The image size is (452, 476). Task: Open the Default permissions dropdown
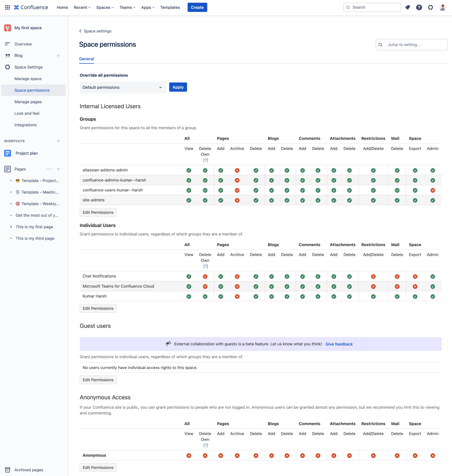pos(123,87)
